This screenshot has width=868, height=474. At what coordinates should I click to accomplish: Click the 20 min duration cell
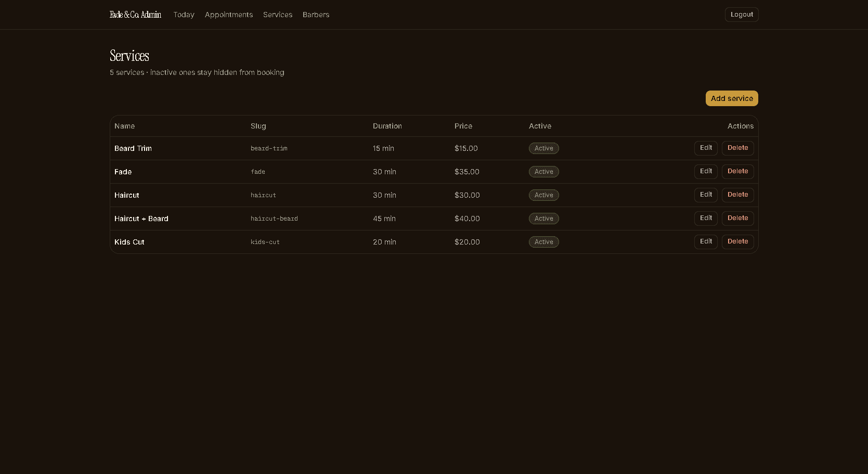click(x=384, y=242)
